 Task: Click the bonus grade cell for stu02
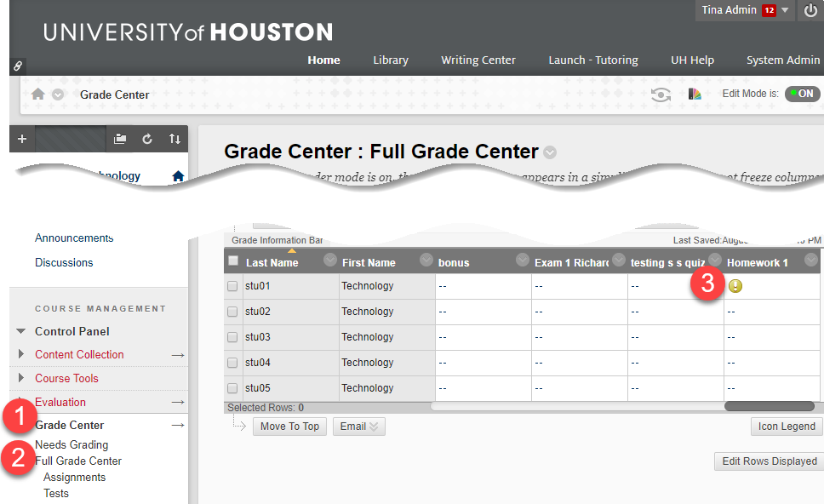pyautogui.click(x=484, y=312)
